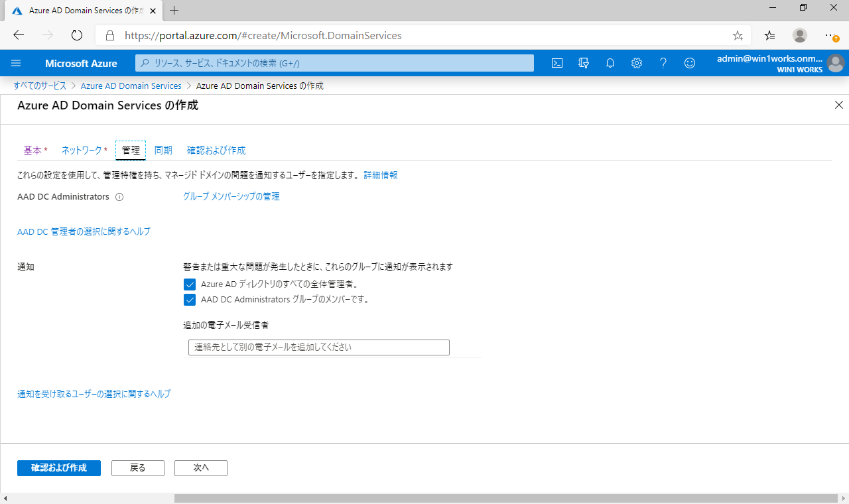
Task: Open a new browser tab with plus icon
Action: click(x=174, y=10)
